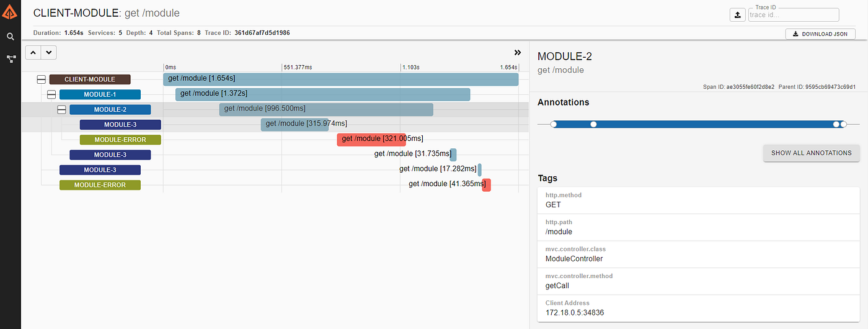Select the red 41.365ms error span bar
Image resolution: width=868 pixels, height=329 pixels.
(x=487, y=185)
